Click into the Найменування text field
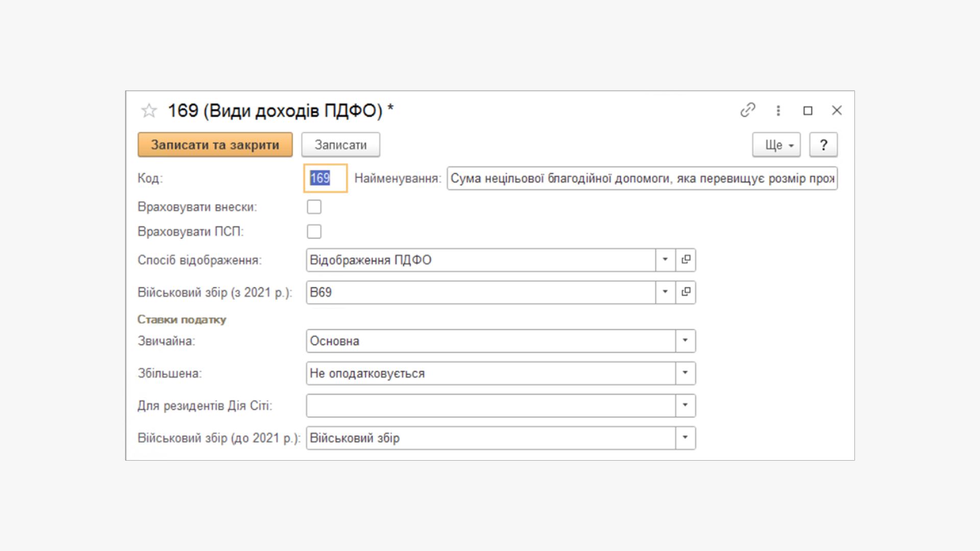Screen dimensions: 980x551 642,179
